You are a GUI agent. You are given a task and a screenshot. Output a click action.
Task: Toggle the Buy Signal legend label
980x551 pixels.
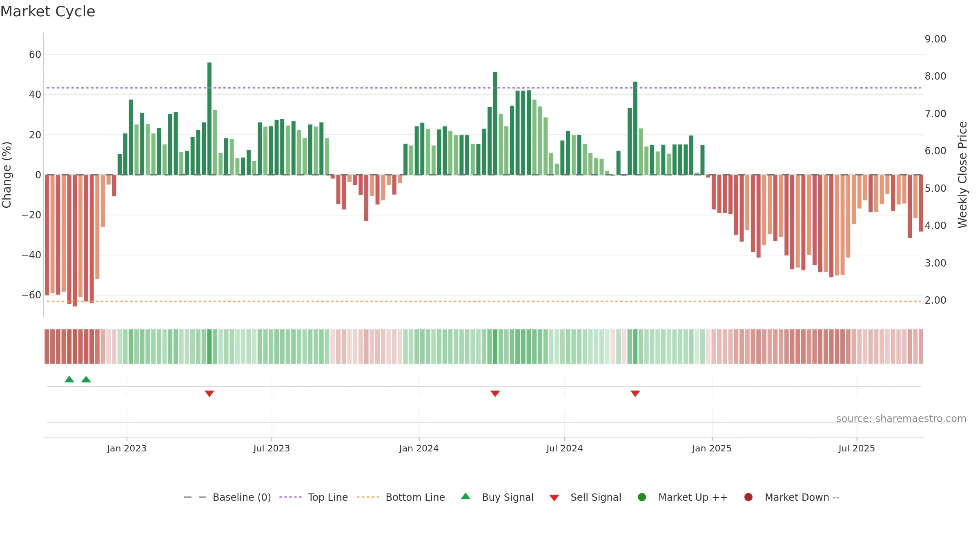coord(508,497)
